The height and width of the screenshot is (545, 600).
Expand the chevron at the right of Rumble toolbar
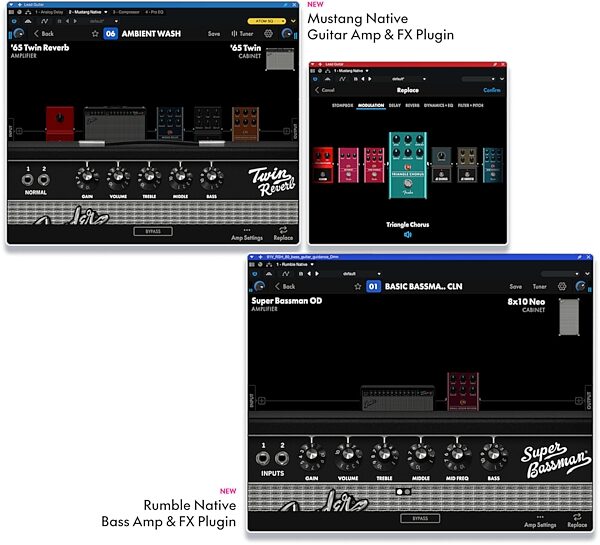click(587, 274)
